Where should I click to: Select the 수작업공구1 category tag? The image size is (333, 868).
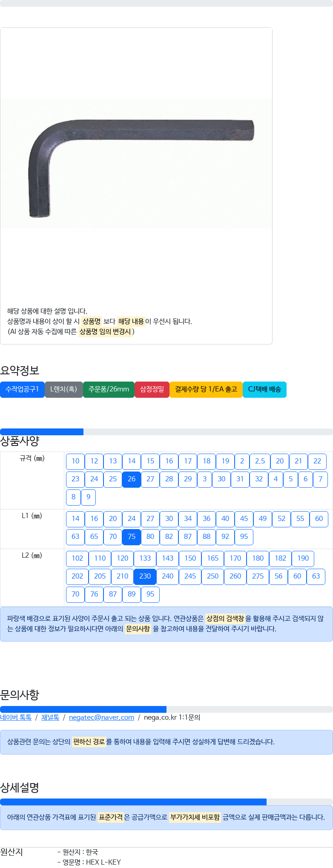click(22, 389)
